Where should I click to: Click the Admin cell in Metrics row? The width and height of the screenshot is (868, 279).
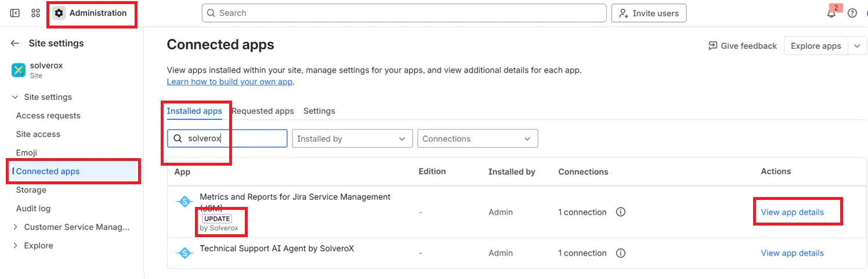500,212
